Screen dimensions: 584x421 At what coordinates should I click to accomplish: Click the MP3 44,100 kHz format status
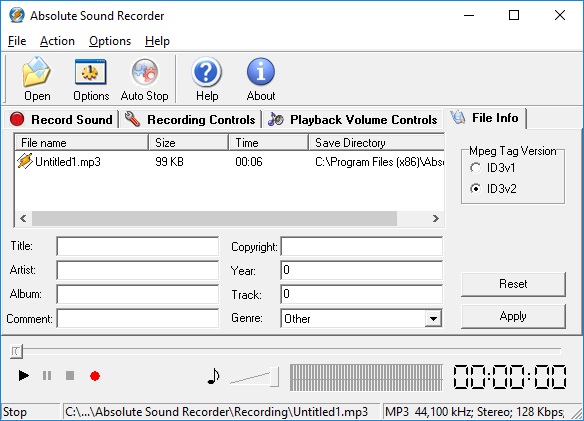click(474, 412)
